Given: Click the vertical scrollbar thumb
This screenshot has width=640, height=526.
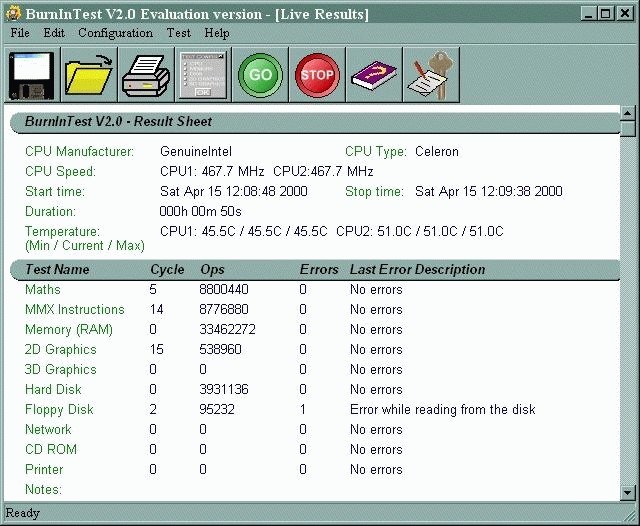Looking at the screenshot, I should pyautogui.click(x=627, y=129).
